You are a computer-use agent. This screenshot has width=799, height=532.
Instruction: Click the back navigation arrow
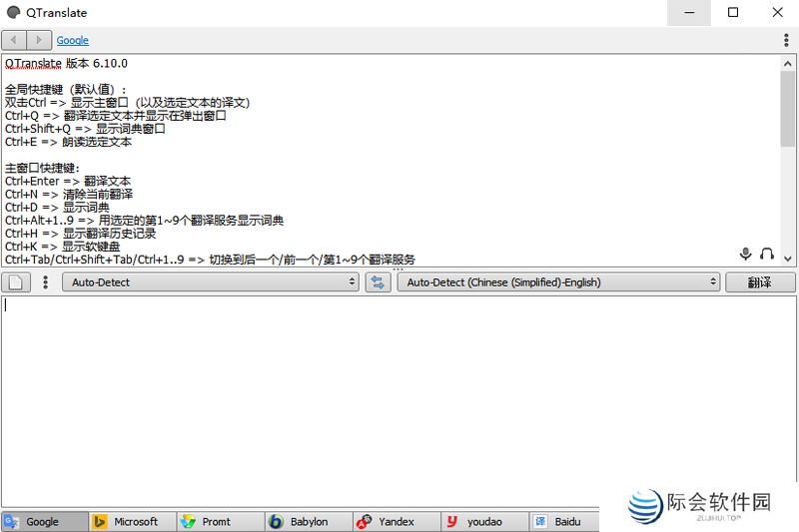tap(14, 40)
